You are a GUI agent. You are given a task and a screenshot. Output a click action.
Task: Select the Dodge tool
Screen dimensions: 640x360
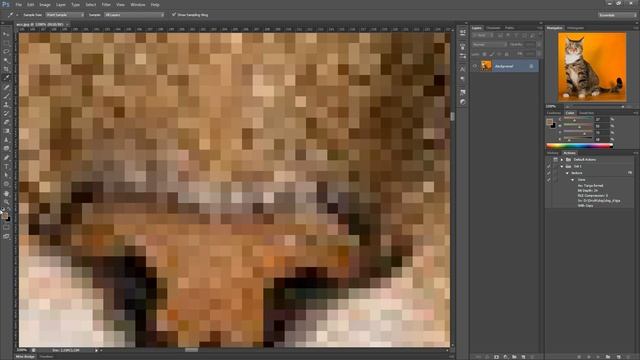pos(6,149)
